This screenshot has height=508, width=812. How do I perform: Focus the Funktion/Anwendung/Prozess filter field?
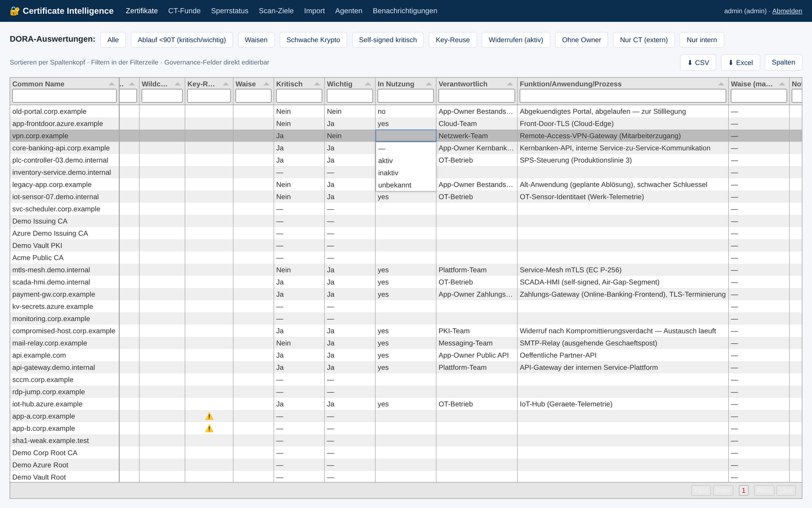click(x=623, y=96)
